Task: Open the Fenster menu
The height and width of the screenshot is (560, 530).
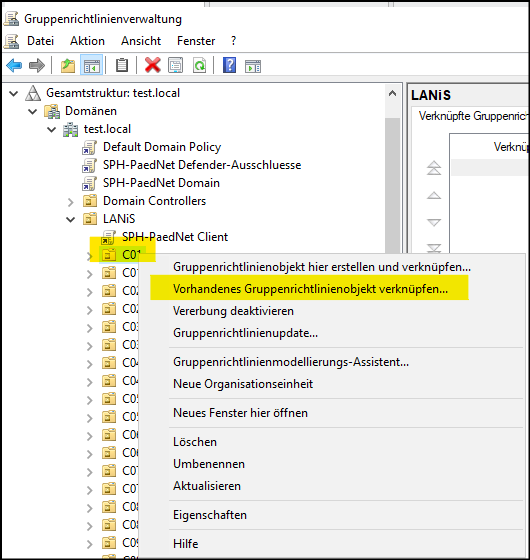Action: point(196,41)
